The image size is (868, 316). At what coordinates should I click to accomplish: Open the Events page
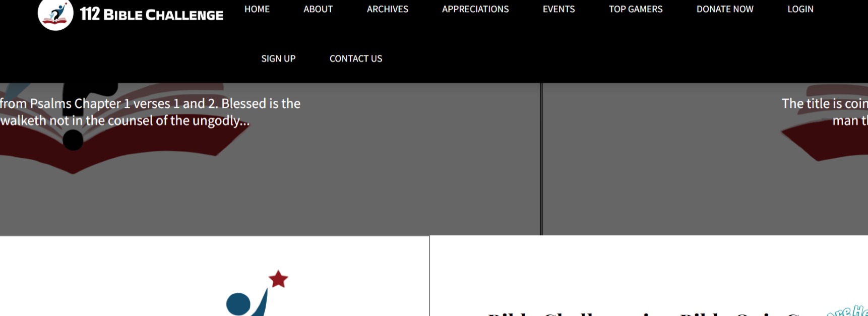[x=559, y=9]
